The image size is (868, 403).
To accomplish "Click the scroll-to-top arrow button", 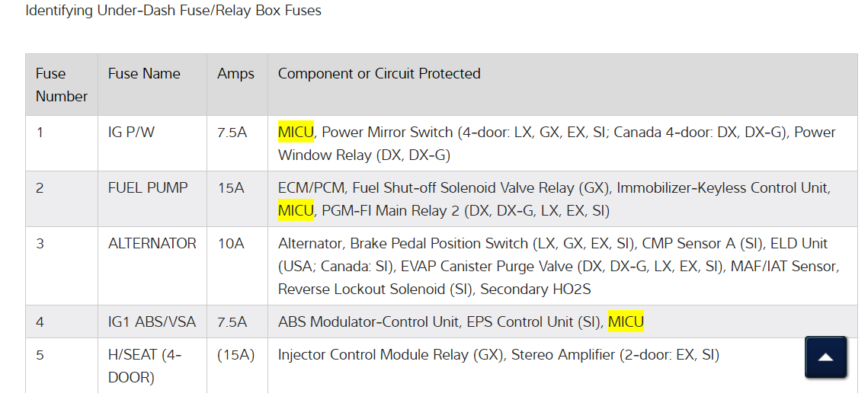I will click(825, 357).
